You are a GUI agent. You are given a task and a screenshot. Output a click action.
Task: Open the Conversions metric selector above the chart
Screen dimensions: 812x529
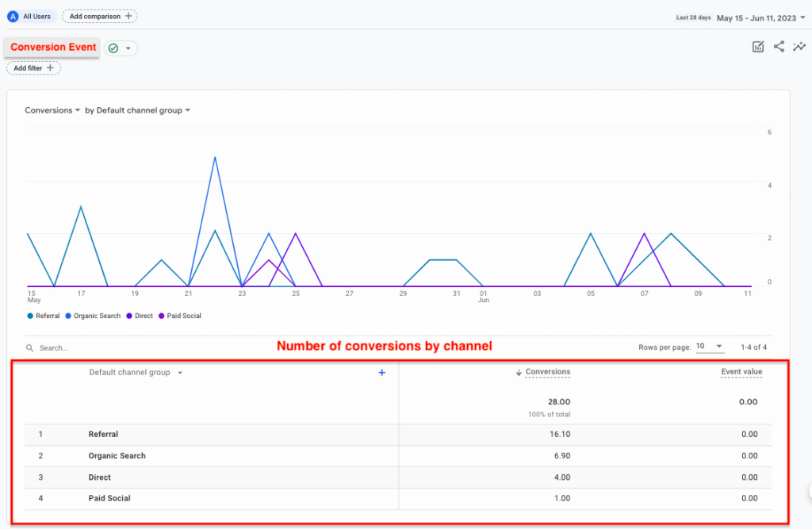pos(52,110)
